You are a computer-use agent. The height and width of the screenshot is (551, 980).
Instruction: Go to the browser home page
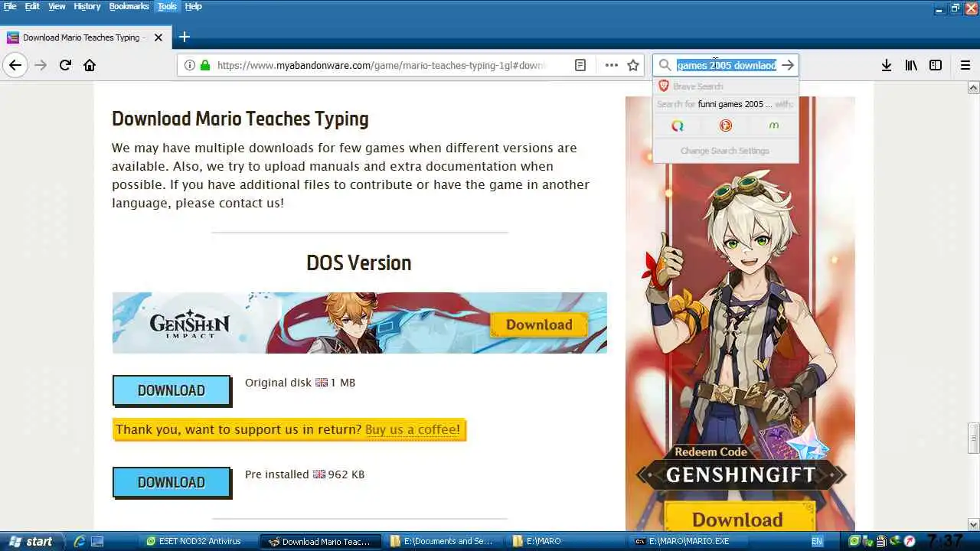coord(90,65)
